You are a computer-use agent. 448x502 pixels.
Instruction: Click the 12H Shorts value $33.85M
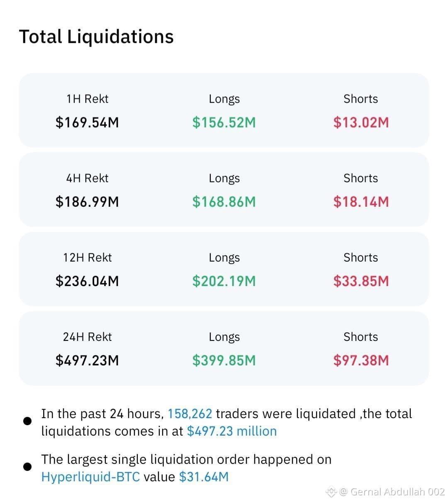coord(361,281)
